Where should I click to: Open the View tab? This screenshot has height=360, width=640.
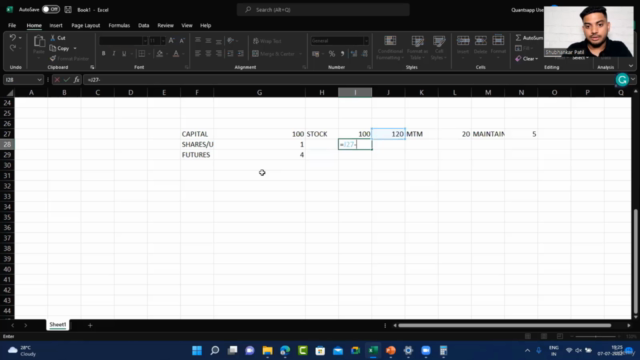(187, 25)
